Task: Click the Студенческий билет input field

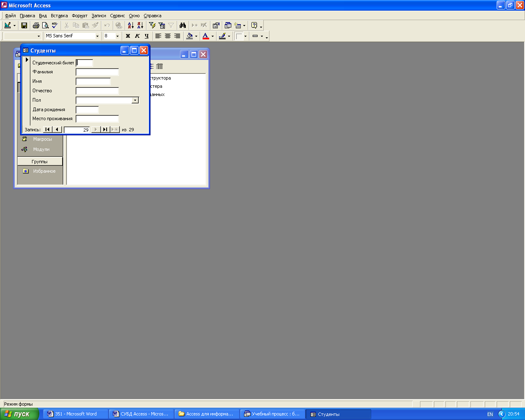Action: click(84, 63)
